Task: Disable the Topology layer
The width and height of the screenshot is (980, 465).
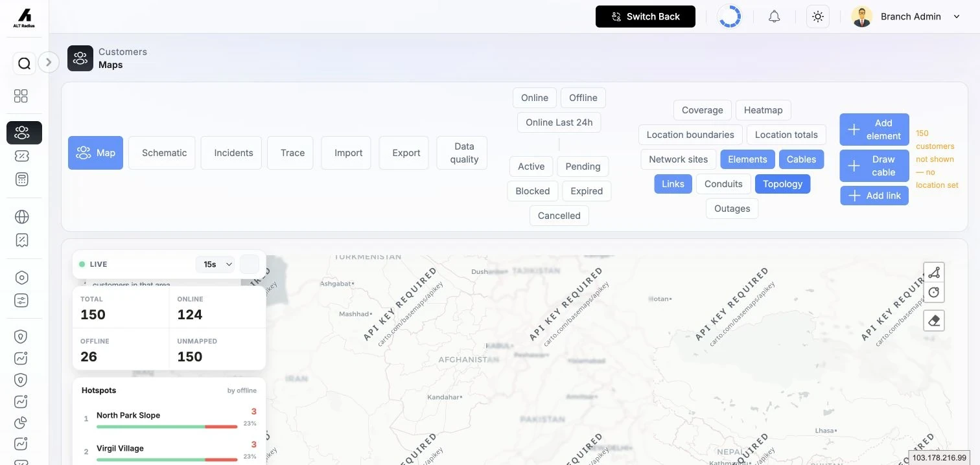Action: (782, 184)
